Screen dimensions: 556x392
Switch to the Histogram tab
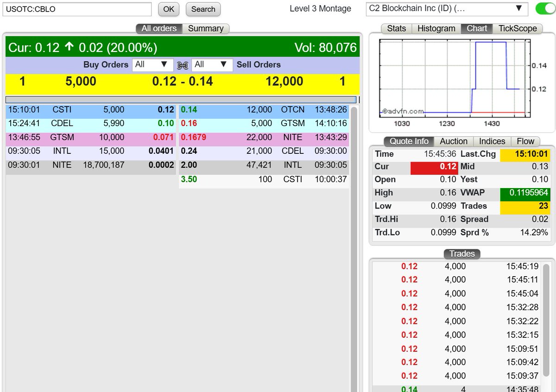pyautogui.click(x=436, y=28)
